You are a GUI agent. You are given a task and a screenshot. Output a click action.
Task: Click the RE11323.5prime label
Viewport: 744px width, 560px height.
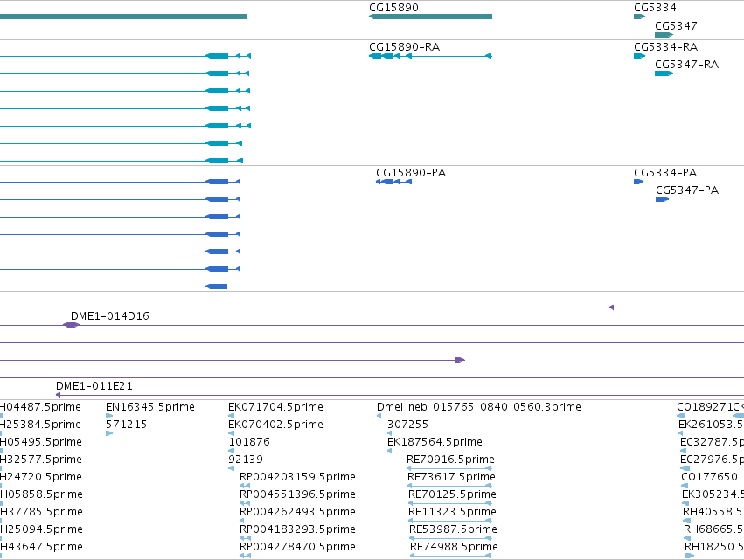click(x=452, y=512)
